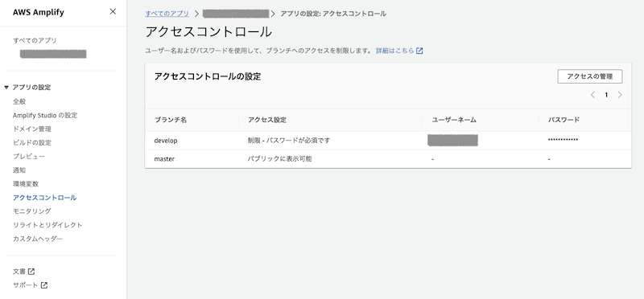This screenshot has width=644, height=299.
Task: Close the AWS Amplify sidebar panel
Action: tap(113, 11)
